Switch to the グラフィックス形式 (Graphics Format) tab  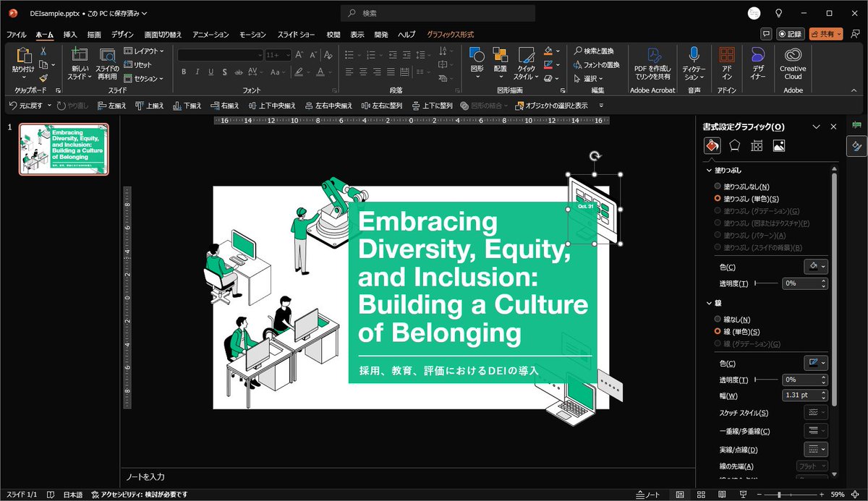[450, 34]
